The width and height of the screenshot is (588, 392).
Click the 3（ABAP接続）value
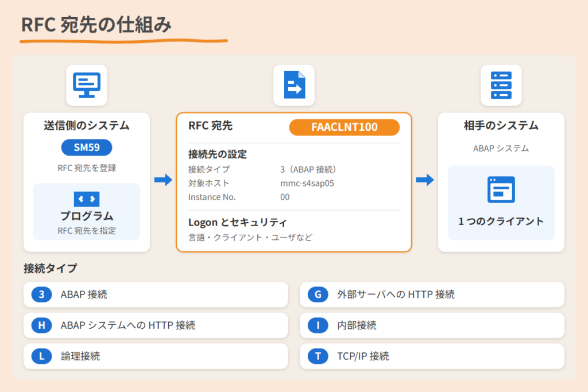point(310,169)
